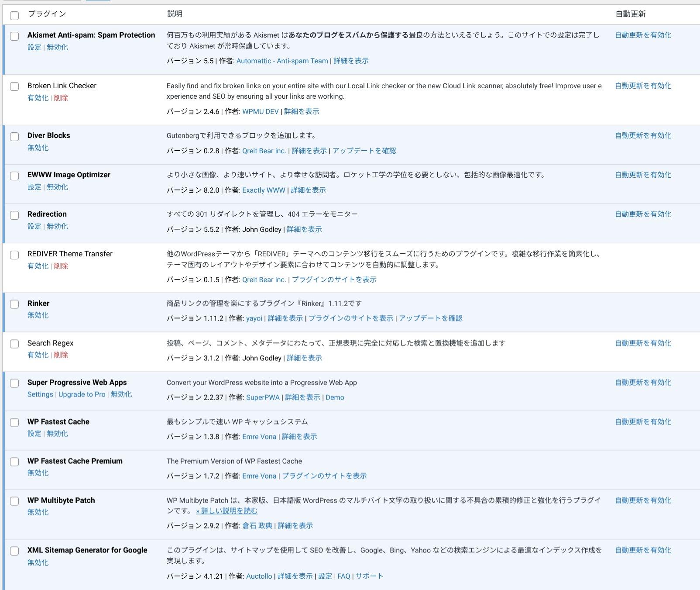Open WPMU DEV author link

point(261,112)
